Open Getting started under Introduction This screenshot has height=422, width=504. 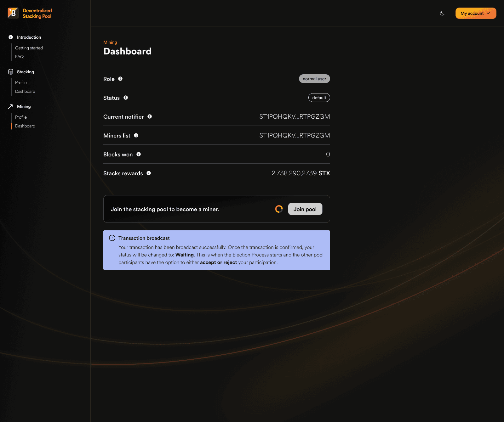coord(29,48)
